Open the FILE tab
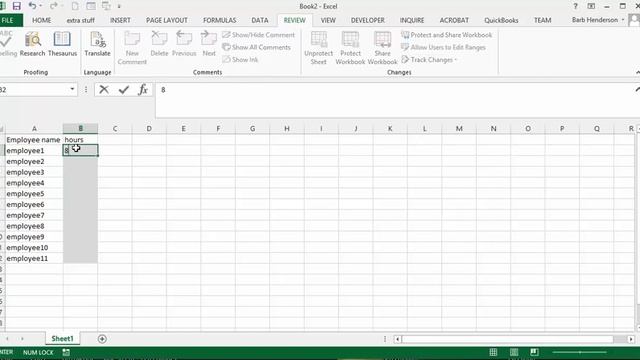The height and width of the screenshot is (360, 640). pyautogui.click(x=8, y=20)
